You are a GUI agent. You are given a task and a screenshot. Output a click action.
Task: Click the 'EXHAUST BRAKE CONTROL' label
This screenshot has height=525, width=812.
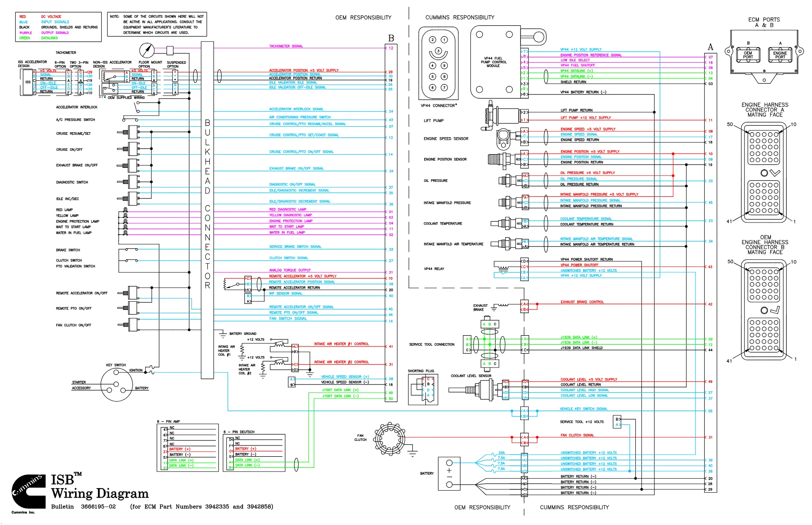click(x=582, y=302)
